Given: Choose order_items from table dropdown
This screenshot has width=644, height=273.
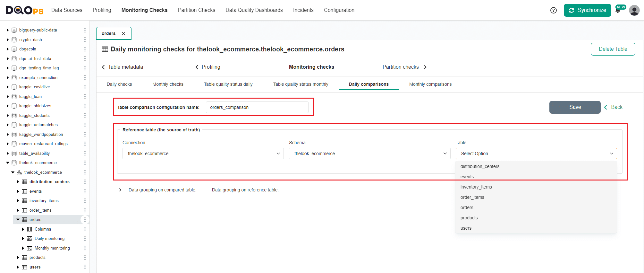Looking at the screenshot, I should (x=536, y=197).
